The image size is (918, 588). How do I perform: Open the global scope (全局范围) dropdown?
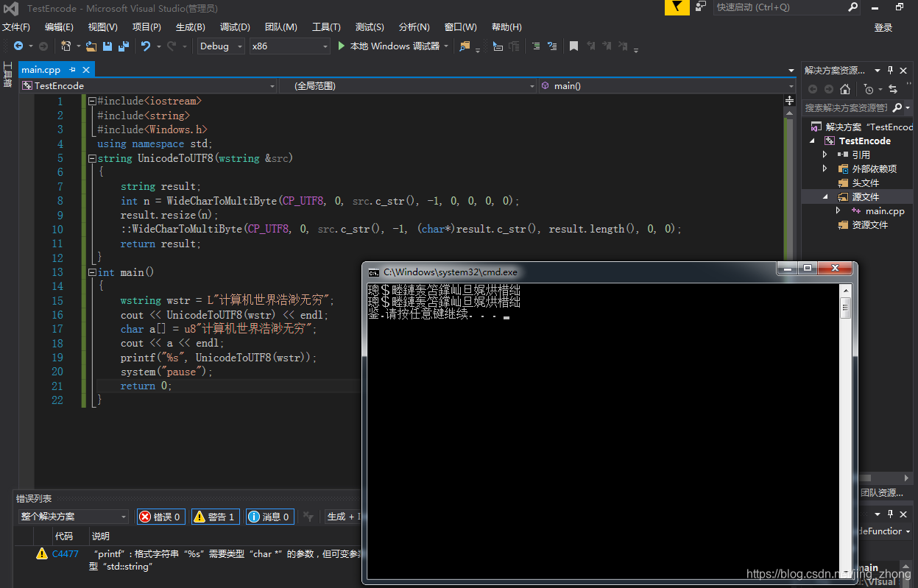408,85
